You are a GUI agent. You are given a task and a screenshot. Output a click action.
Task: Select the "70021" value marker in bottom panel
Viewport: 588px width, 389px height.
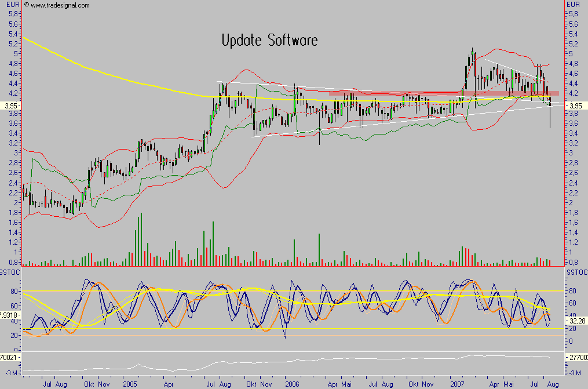[9, 358]
